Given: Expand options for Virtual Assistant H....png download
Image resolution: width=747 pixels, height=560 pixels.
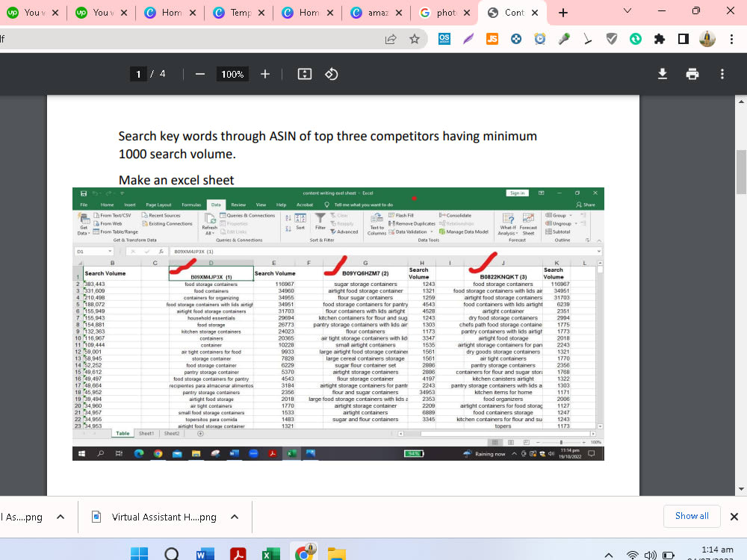Looking at the screenshot, I should point(235,517).
